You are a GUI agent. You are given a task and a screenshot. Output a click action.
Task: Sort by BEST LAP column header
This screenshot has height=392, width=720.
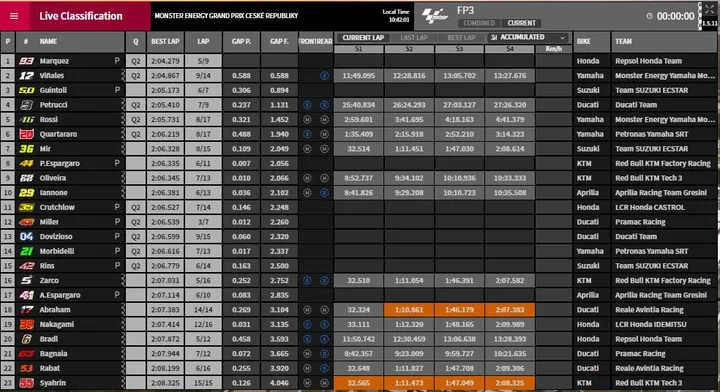(165, 42)
